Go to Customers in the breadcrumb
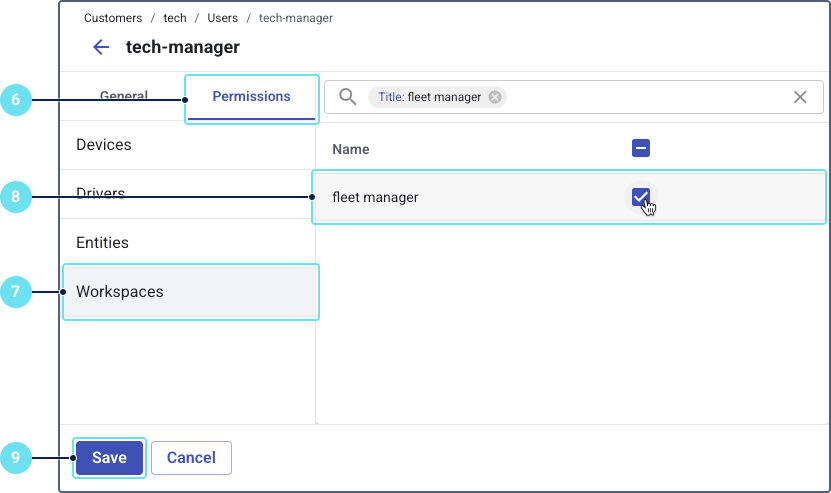This screenshot has width=831, height=493. tap(113, 18)
